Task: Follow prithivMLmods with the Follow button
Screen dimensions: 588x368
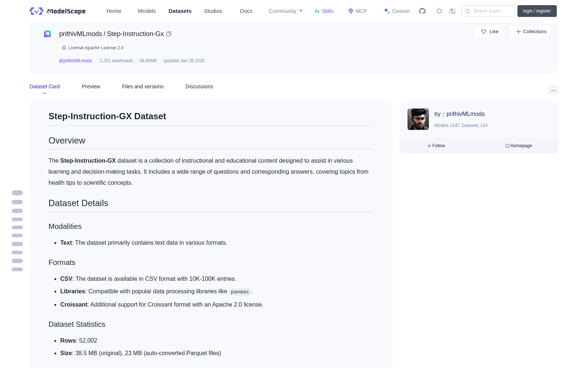Action: point(436,146)
